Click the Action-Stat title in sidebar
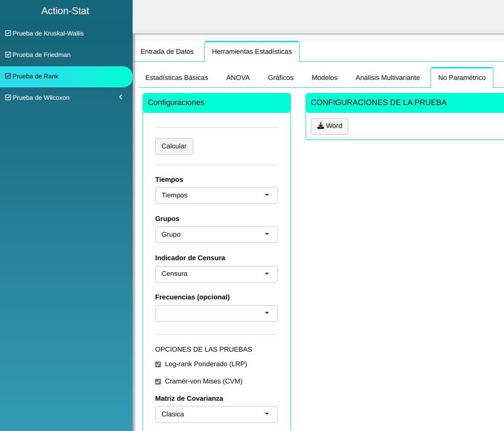This screenshot has height=431, width=504. coord(65,11)
